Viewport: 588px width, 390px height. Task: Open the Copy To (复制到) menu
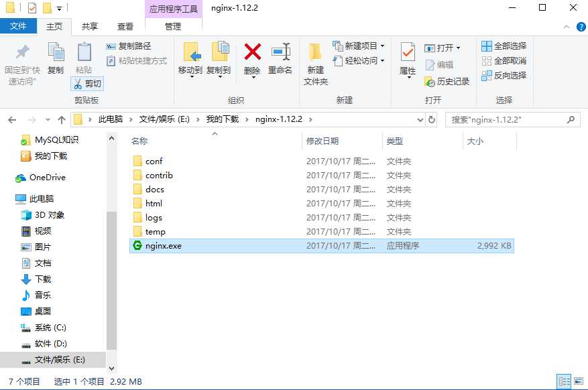tap(219, 59)
